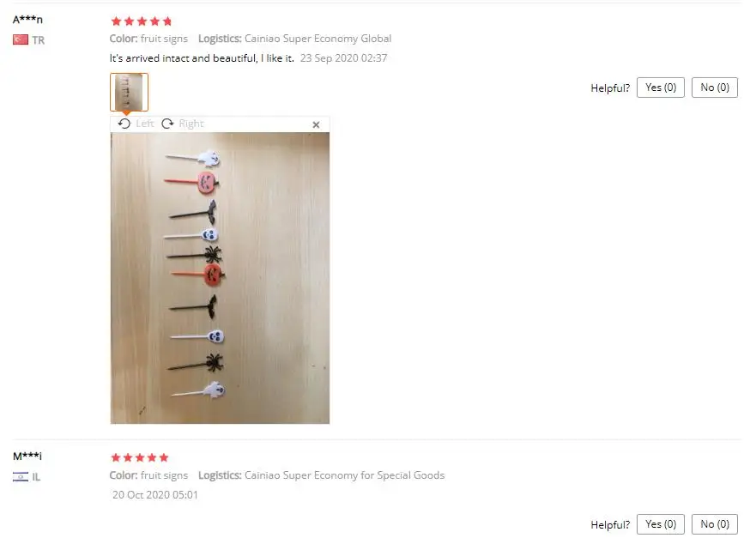Click the review photo thumbnail
This screenshot has width=756, height=538.
[130, 92]
